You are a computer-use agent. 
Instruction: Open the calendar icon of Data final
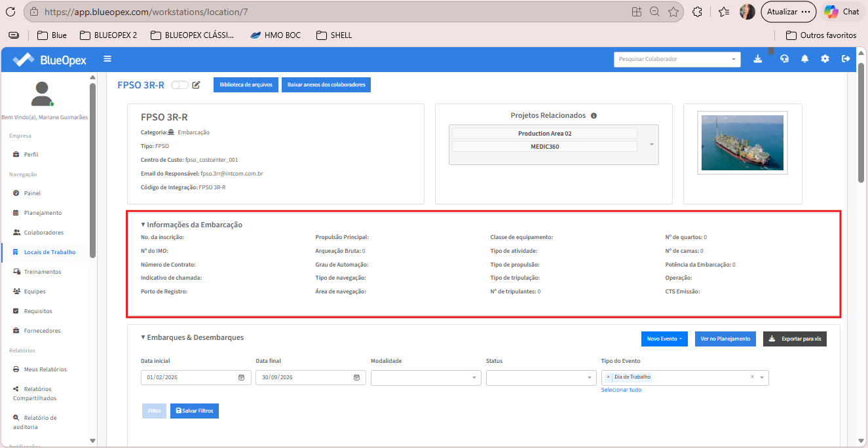[356, 378]
